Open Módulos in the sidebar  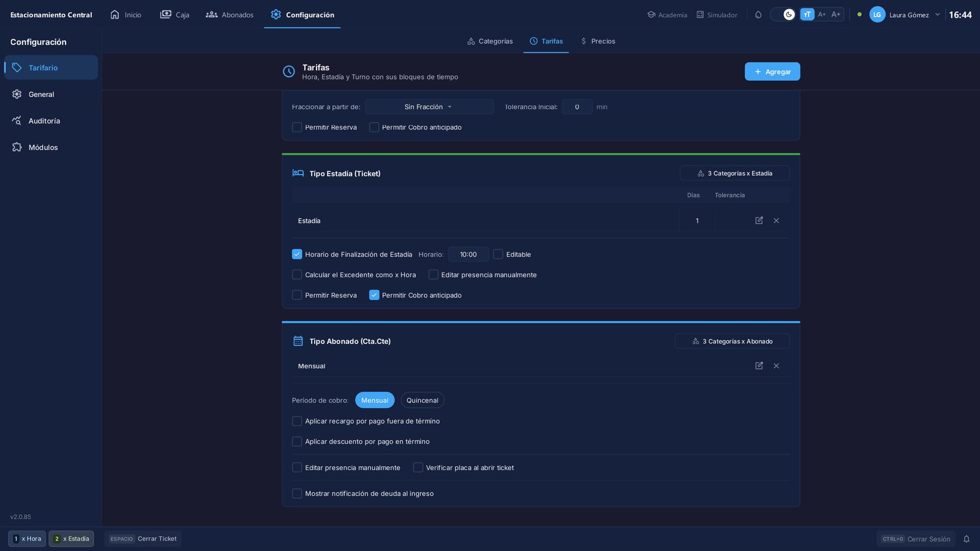click(51, 147)
